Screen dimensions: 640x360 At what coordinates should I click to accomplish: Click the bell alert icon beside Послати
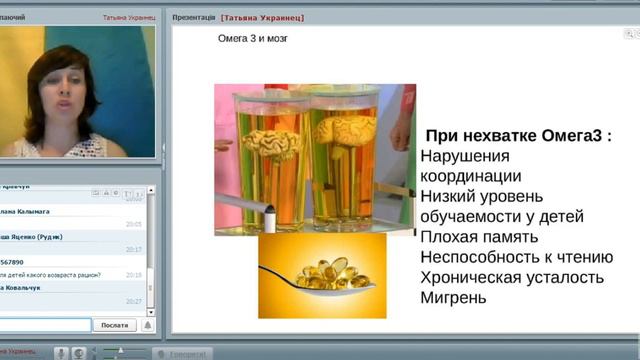[x=147, y=325]
